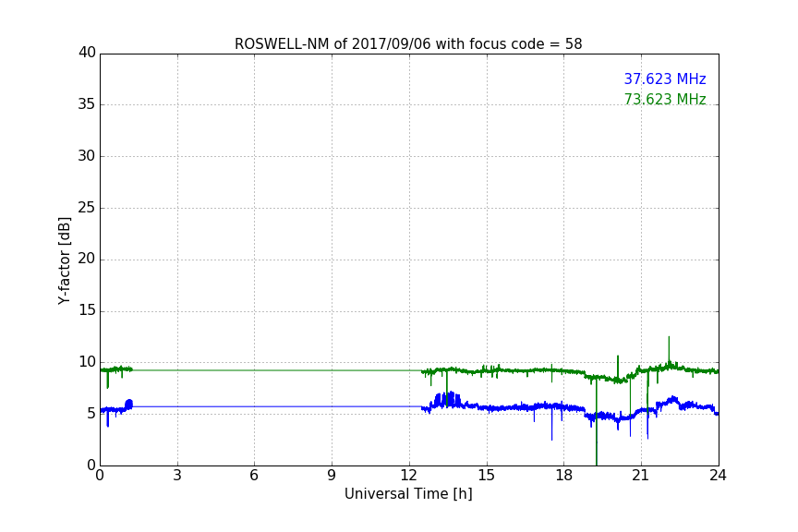Click the green dip reaching zero after hour 18
The height and width of the screenshot is (532, 798).
tap(597, 422)
